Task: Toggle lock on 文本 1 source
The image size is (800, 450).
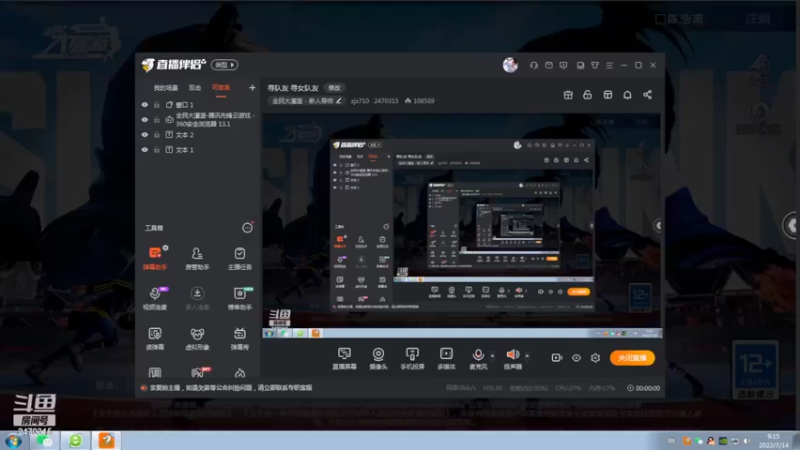Action: coord(157,150)
